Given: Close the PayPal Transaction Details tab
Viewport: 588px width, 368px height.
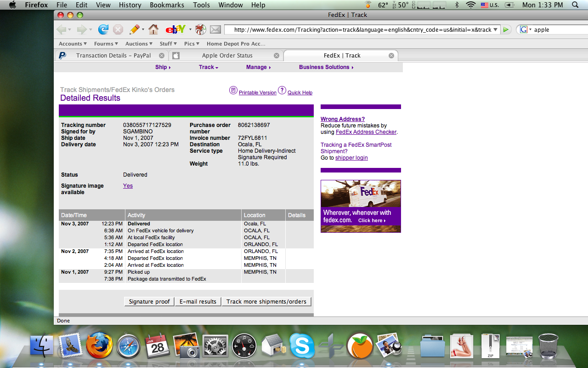Looking at the screenshot, I should 162,55.
